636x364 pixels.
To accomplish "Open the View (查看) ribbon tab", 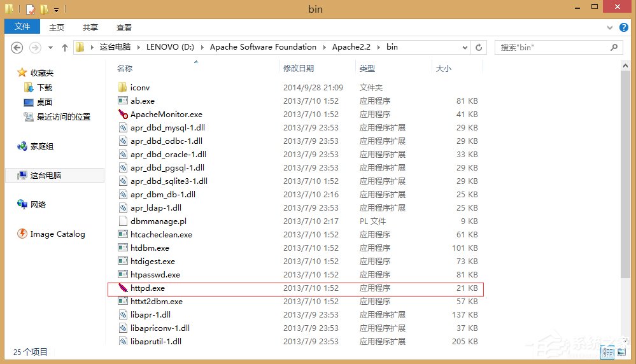I will (124, 27).
